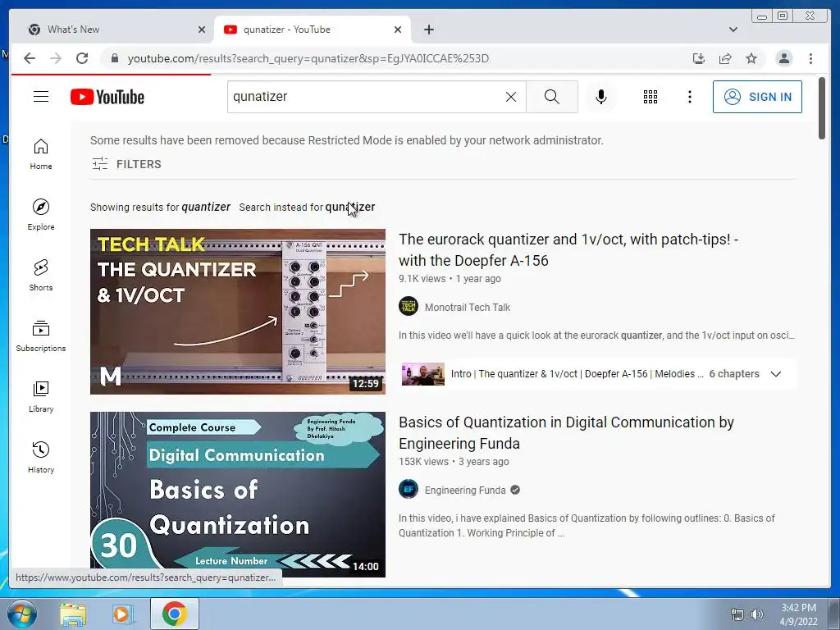Viewport: 840px width, 630px height.
Task: Open the Subscriptions sidebar item
Action: pos(41,336)
